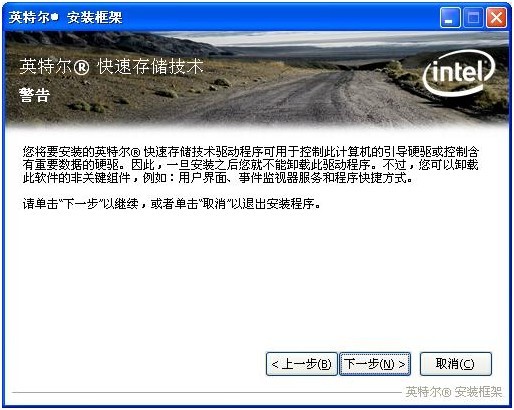Select the 警告 heading in the banner
The image size is (514, 410).
(34, 95)
